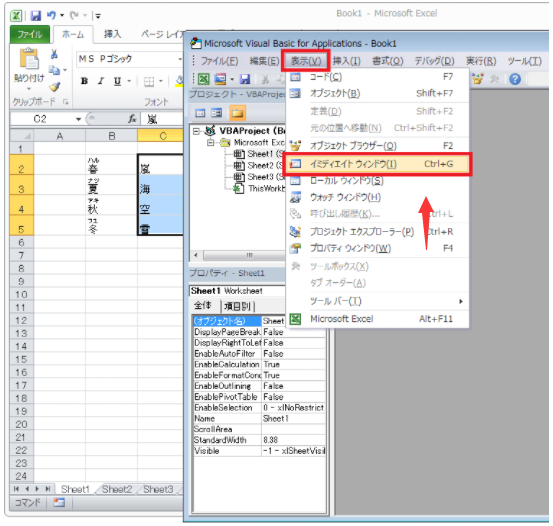Open the insert UserForm dropdown arrow in VBA
This screenshot has width=553, height=526.
[232, 79]
